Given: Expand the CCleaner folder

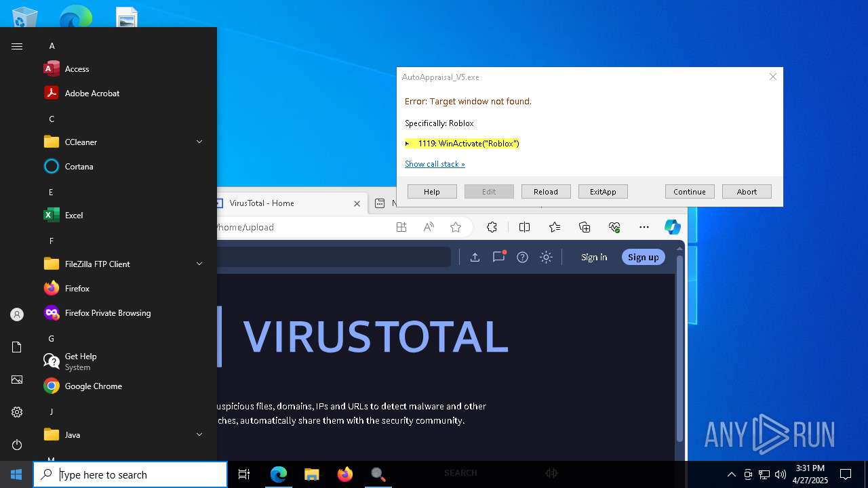Looking at the screenshot, I should (199, 142).
